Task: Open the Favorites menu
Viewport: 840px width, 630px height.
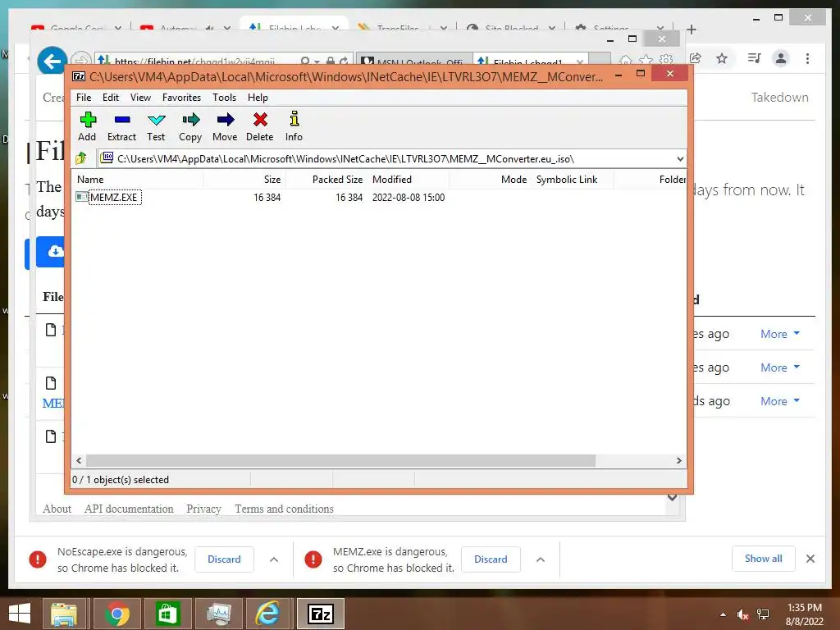Action: (181, 98)
